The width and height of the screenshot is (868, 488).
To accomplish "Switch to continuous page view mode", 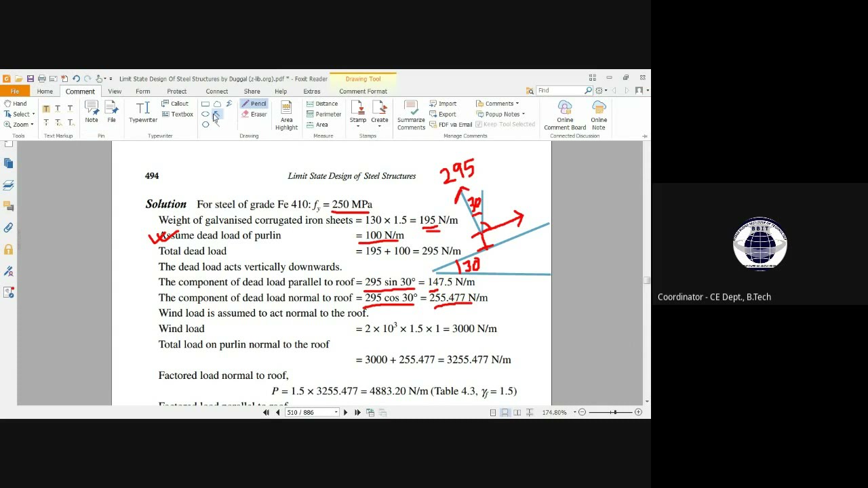I will coord(505,412).
